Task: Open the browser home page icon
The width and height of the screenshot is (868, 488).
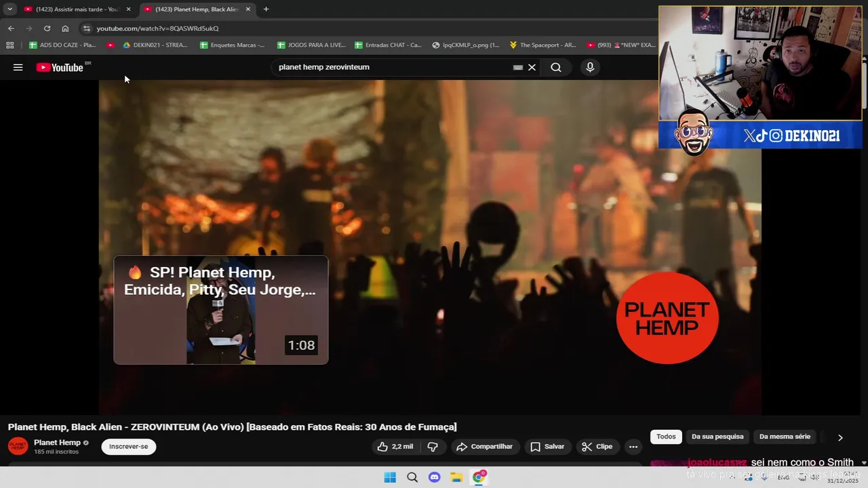Action: 65,28
